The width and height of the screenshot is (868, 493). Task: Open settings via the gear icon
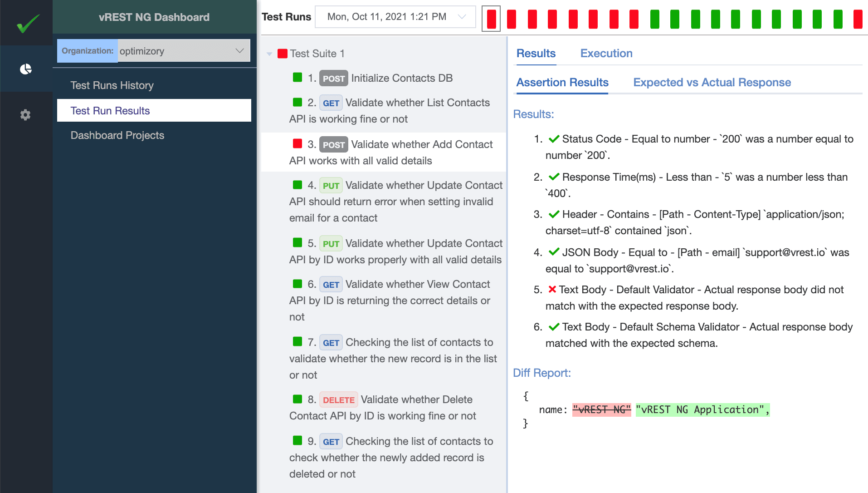tap(25, 114)
